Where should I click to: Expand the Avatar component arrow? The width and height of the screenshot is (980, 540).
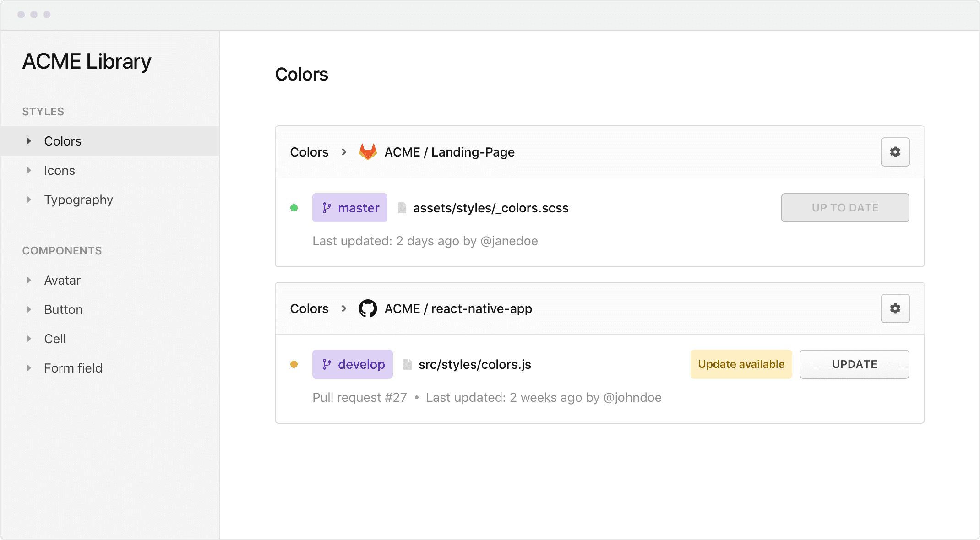point(29,280)
